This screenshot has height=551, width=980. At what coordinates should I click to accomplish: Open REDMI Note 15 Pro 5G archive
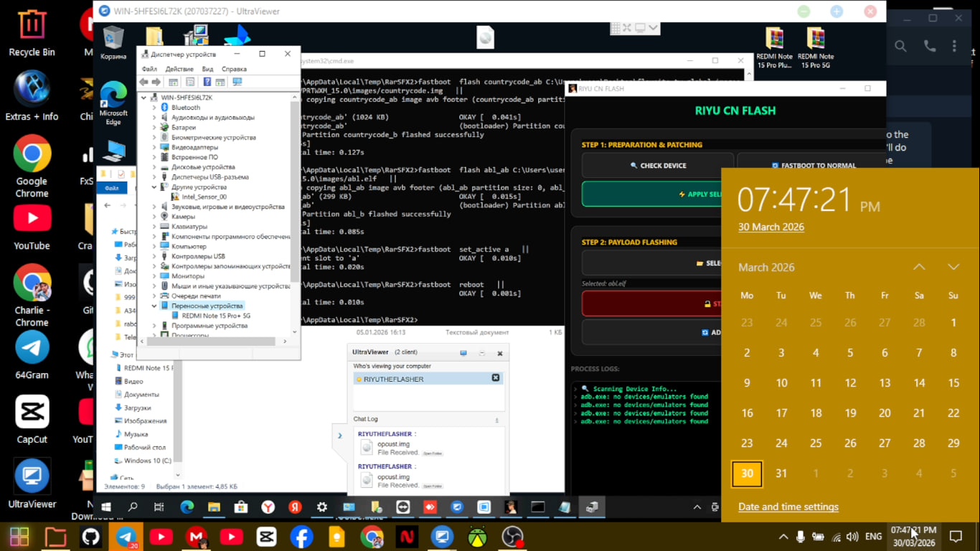click(x=816, y=47)
